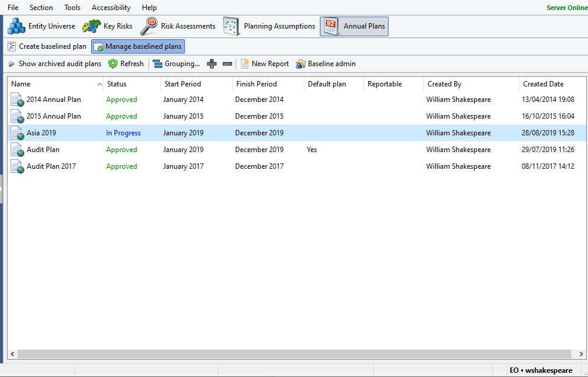Open Planning Assumptions chart icon
Viewport: 588px width, 377px height.
(231, 26)
